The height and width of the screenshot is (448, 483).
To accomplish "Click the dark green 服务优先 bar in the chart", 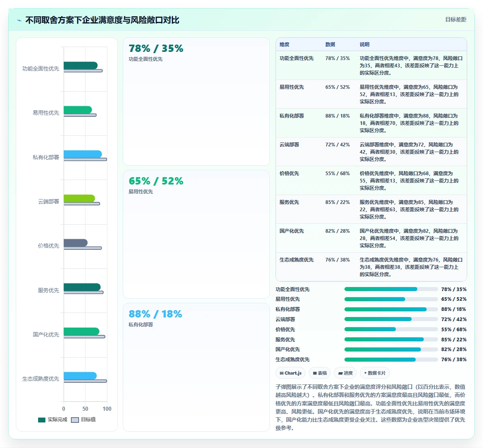I will [x=82, y=287].
